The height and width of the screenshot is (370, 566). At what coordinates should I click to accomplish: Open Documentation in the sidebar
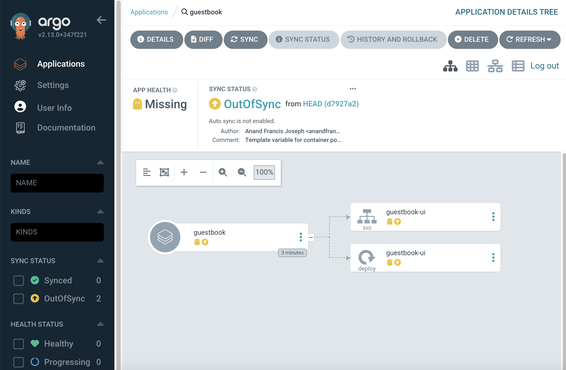click(x=66, y=128)
